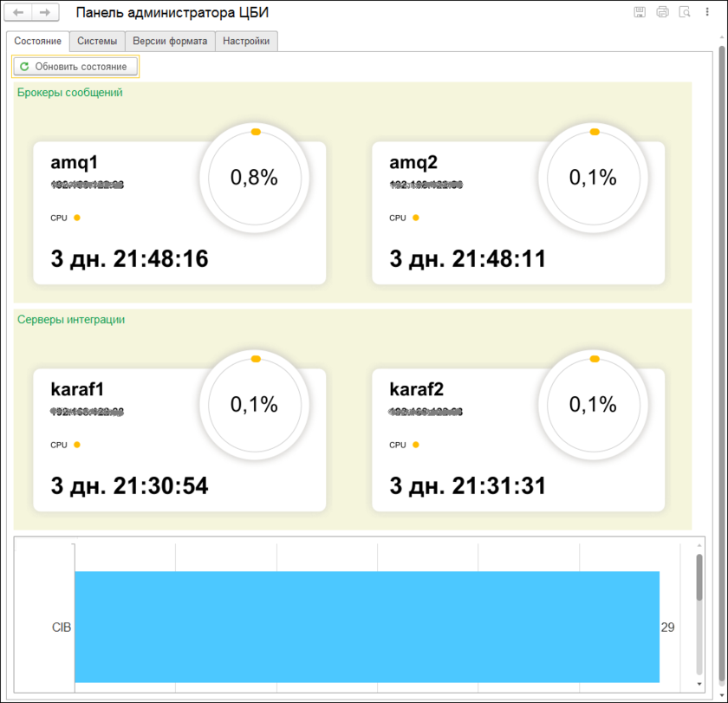Viewport: 728px width, 703px height.
Task: Click the back navigation arrow
Action: pos(18,13)
